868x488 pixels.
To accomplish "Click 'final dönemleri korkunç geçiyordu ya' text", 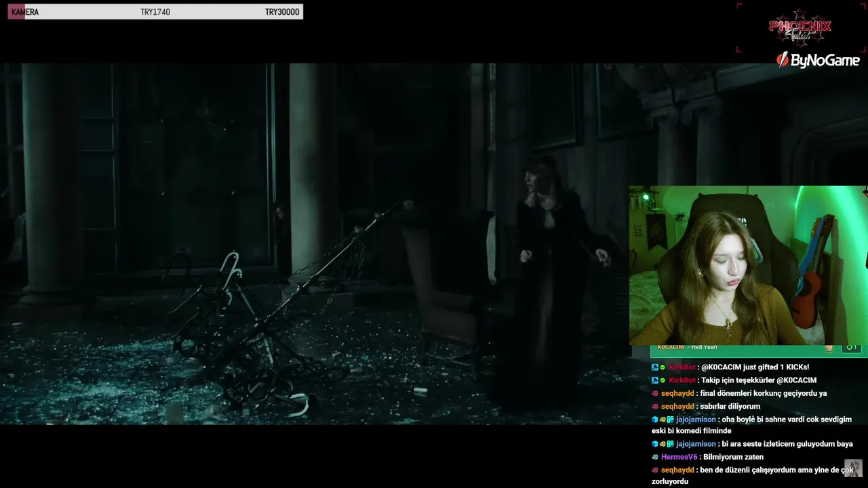I will pyautogui.click(x=764, y=393).
